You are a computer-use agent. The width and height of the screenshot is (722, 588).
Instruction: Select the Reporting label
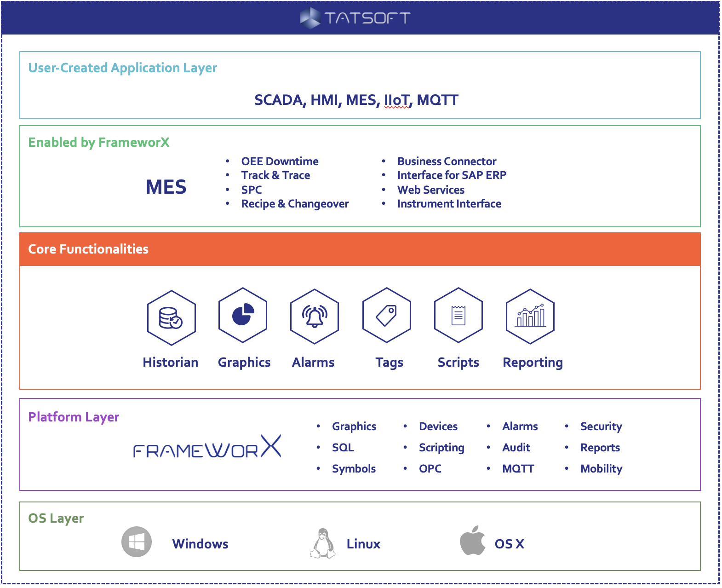pos(533,363)
